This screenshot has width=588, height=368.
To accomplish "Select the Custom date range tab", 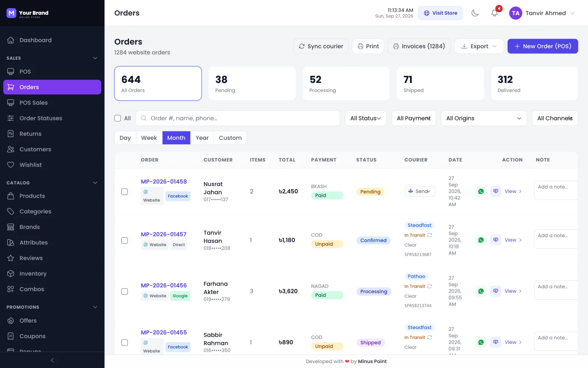I will 230,138.
